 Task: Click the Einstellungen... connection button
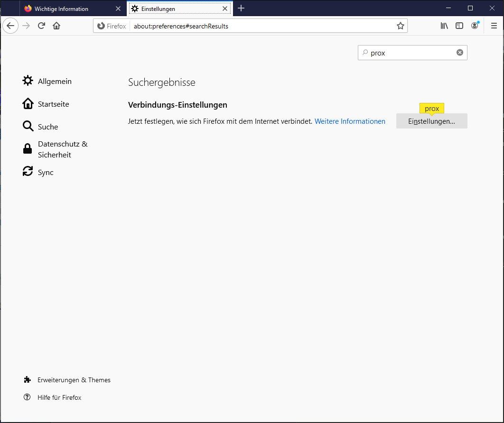coord(431,121)
